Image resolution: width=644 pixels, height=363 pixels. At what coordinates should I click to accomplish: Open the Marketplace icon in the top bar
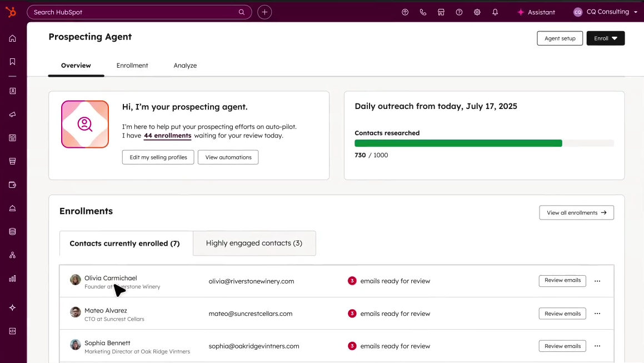(441, 12)
